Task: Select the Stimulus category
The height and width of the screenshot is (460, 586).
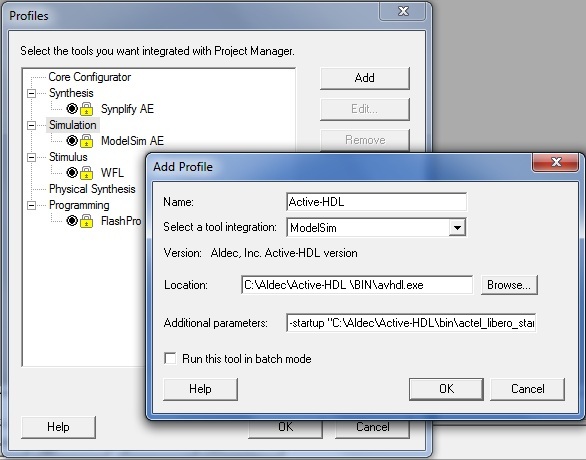Action: click(68, 157)
